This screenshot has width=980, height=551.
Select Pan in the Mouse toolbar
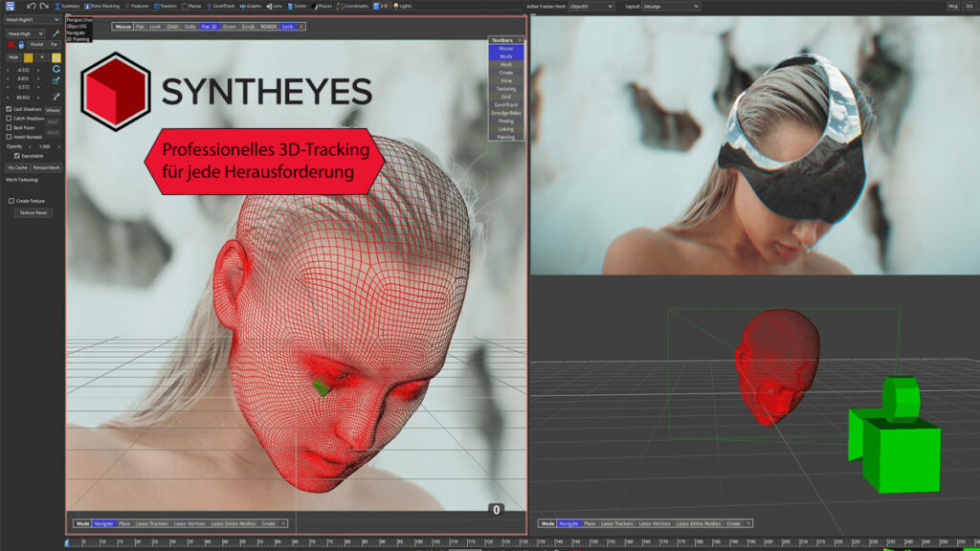click(x=140, y=27)
